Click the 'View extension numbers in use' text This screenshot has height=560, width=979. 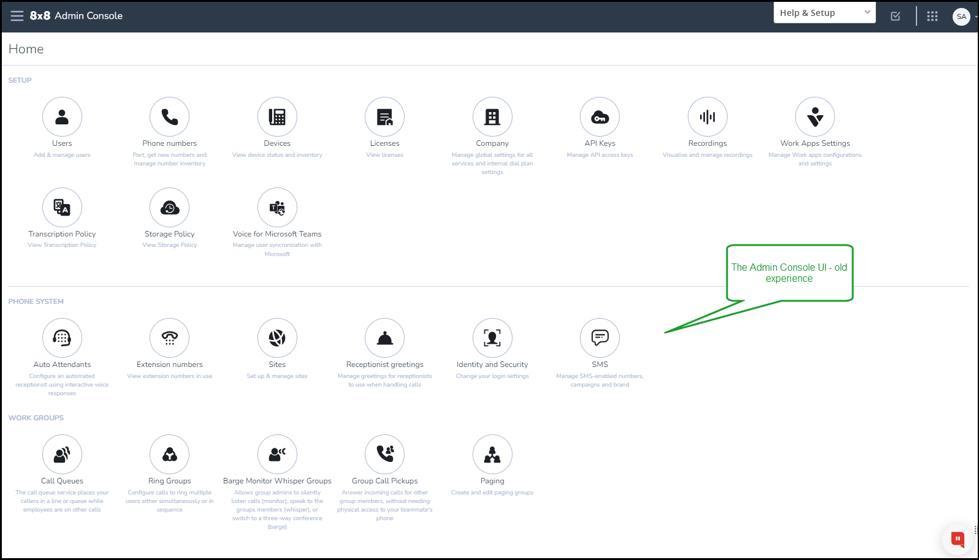click(x=170, y=376)
